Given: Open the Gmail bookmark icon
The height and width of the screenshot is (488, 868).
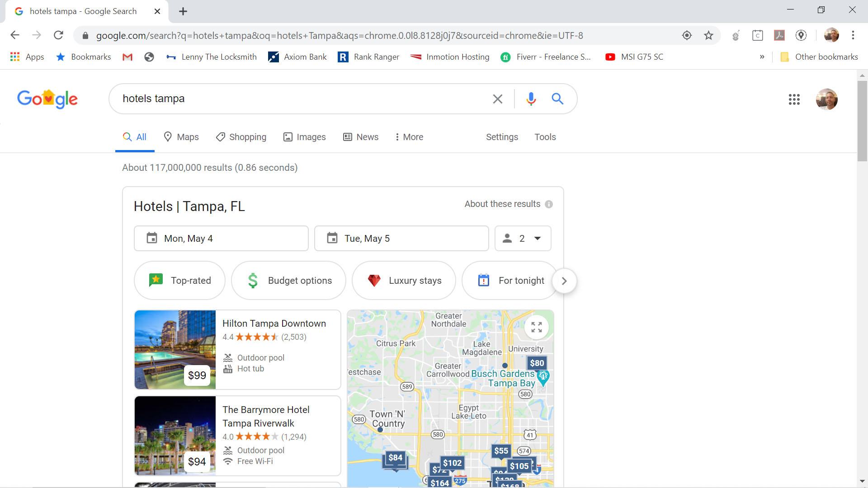Looking at the screenshot, I should [127, 57].
